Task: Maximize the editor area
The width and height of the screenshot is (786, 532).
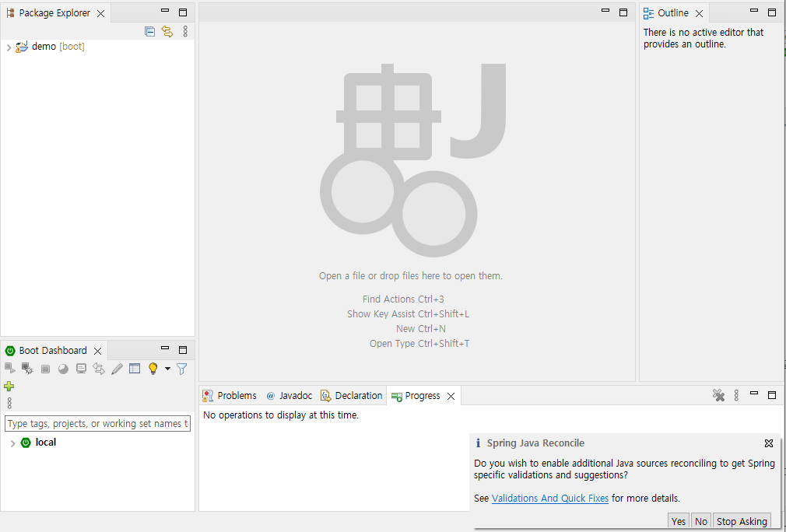Action: [x=623, y=12]
